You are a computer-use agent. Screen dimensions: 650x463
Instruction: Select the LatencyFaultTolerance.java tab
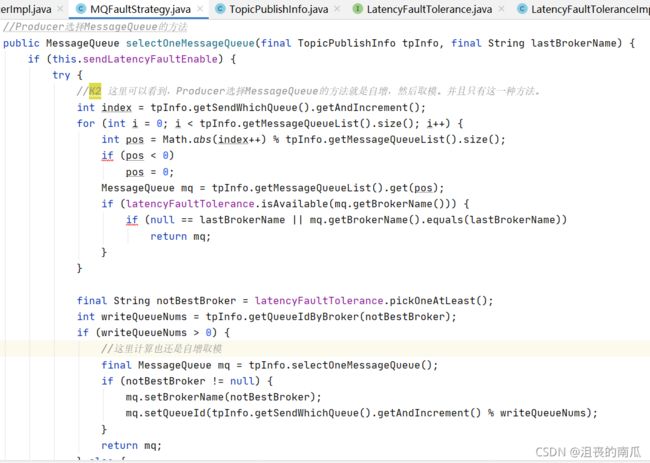[x=429, y=9]
